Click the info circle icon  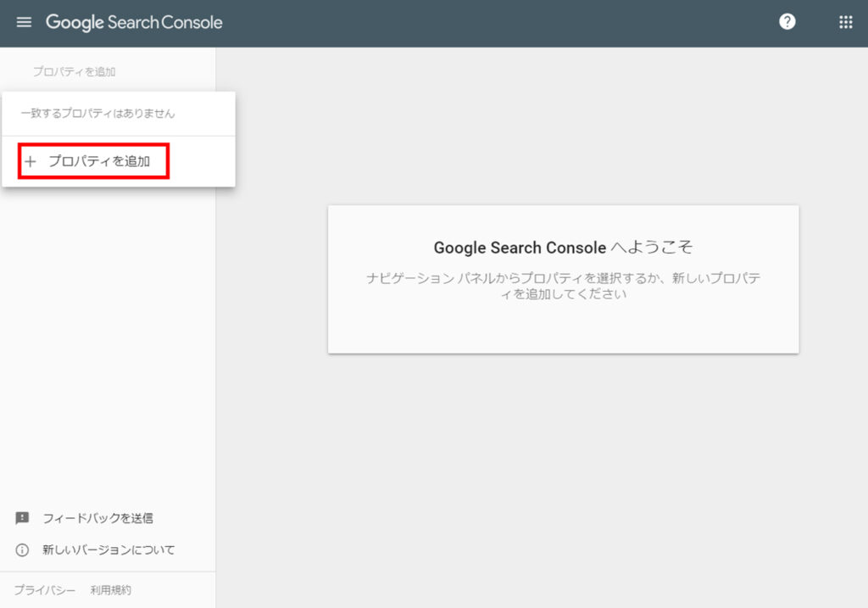(22, 549)
